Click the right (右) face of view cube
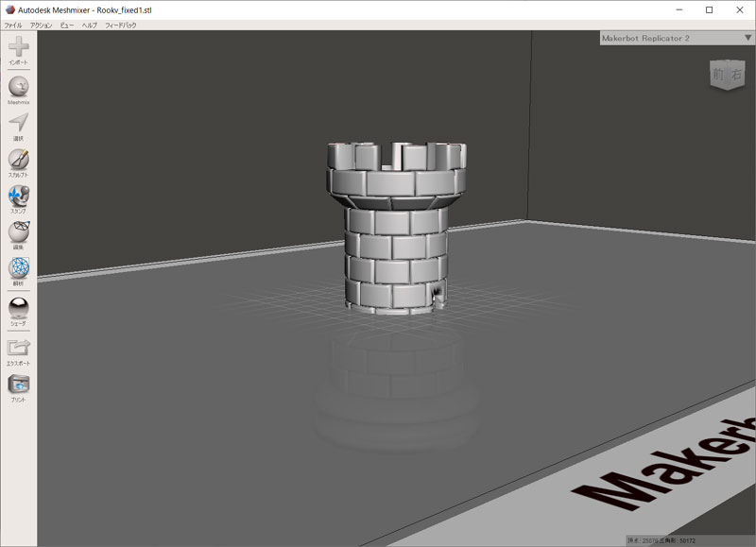Viewport: 756px width, 547px height. click(736, 75)
